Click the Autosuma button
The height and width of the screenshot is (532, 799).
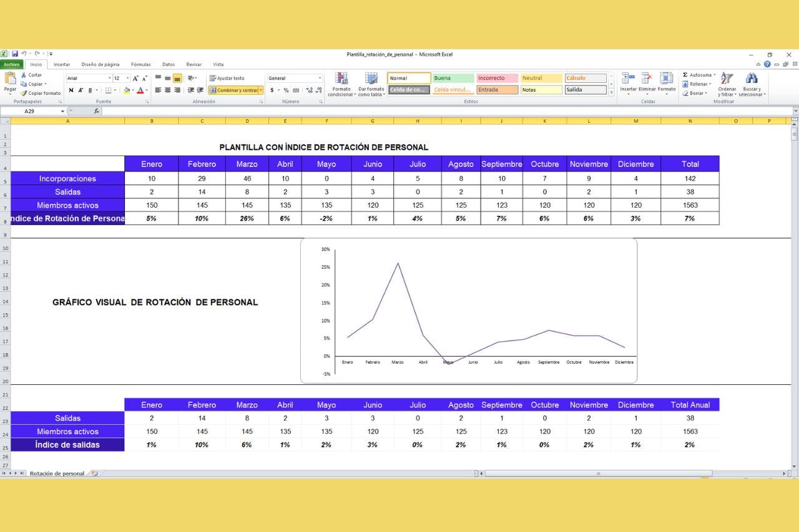click(x=697, y=75)
